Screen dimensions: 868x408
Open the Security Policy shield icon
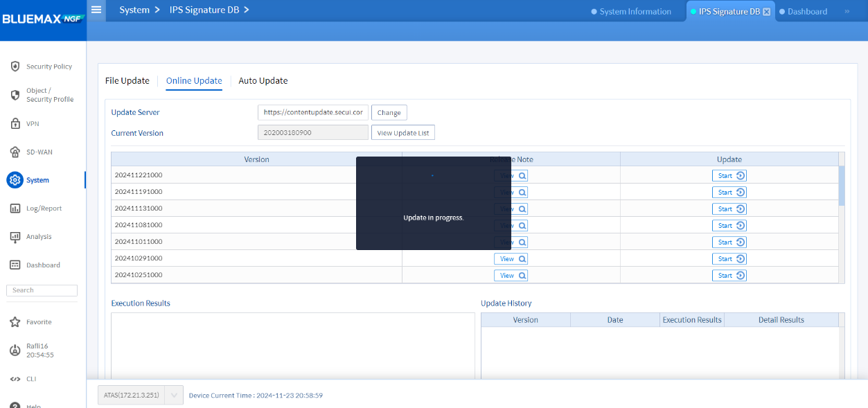click(x=15, y=66)
